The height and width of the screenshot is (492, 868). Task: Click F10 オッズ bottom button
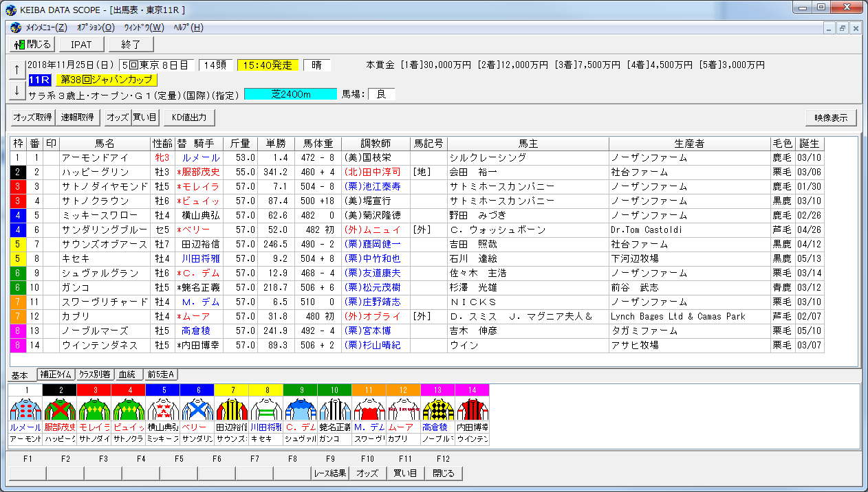coord(367,473)
